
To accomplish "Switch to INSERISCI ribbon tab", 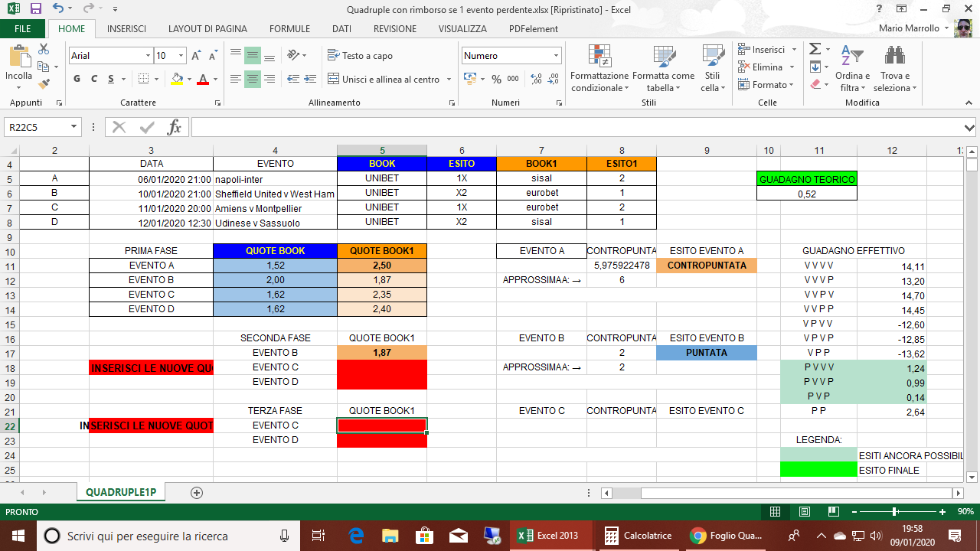I will (x=127, y=29).
